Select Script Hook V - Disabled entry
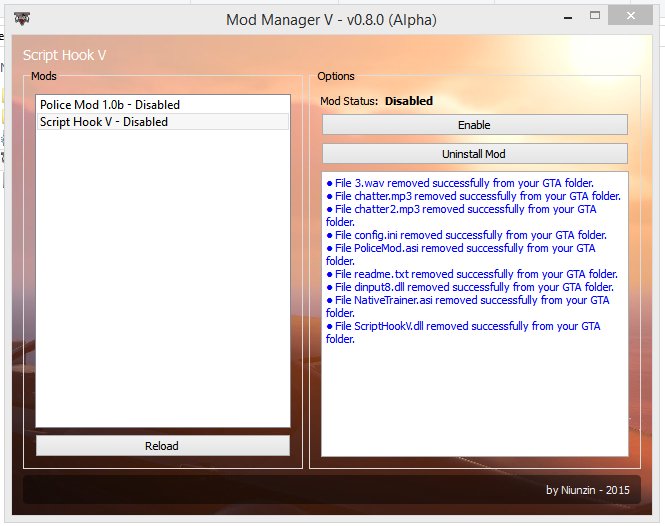665x526 pixels. pos(163,122)
